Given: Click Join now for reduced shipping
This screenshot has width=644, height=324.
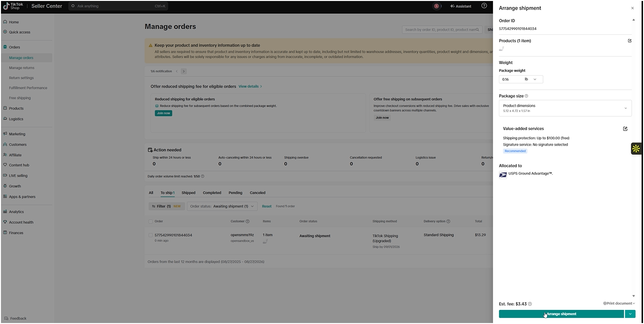Looking at the screenshot, I should pyautogui.click(x=164, y=113).
